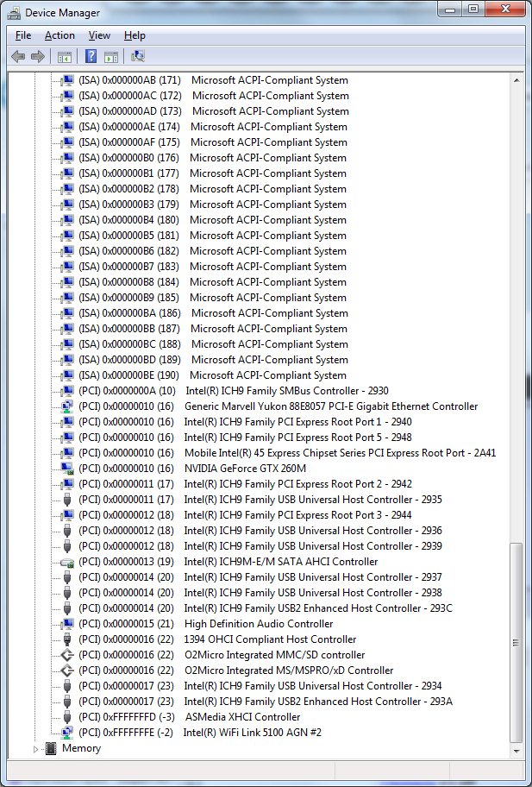Viewport: 532px width, 787px height.
Task: Click the Intel WiFi Link 5100 network icon
Action: [x=66, y=733]
